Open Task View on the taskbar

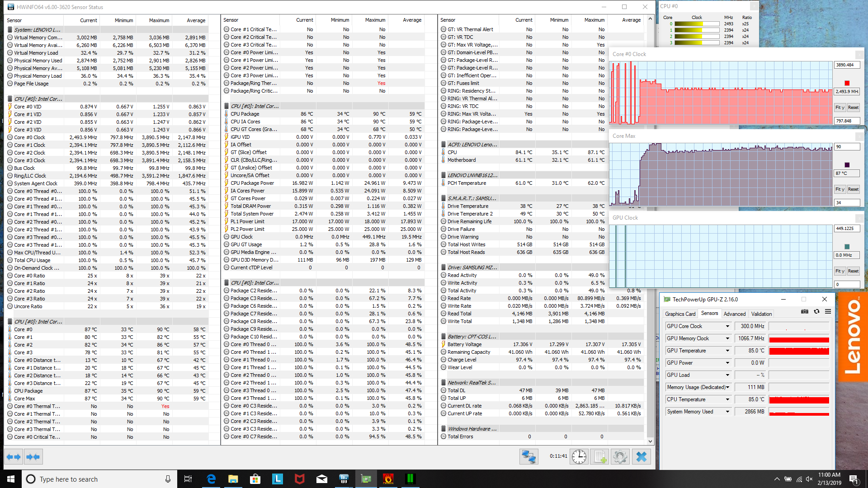pyautogui.click(x=188, y=479)
